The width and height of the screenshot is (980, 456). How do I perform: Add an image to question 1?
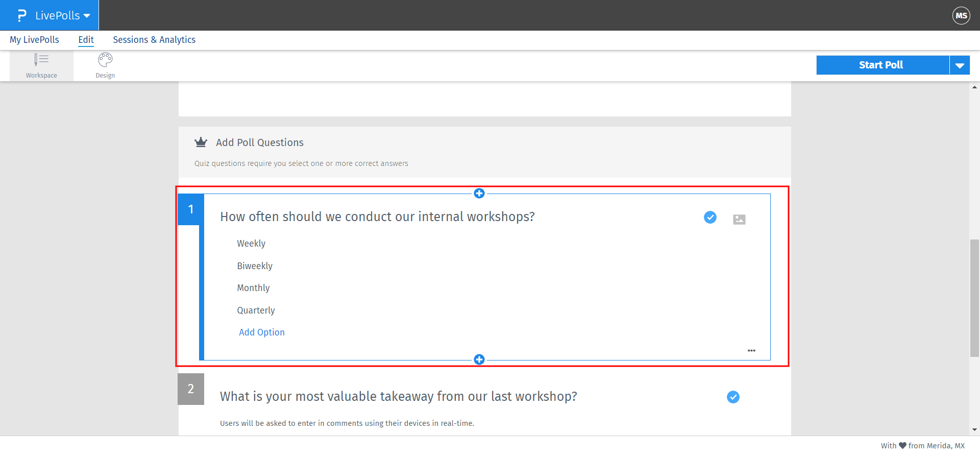tap(739, 220)
